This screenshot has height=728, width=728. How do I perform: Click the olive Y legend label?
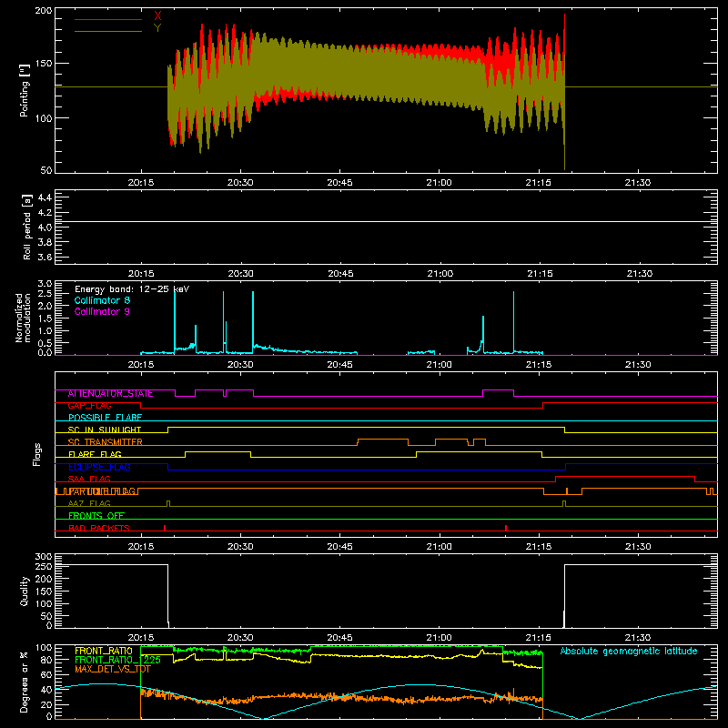coord(157,28)
